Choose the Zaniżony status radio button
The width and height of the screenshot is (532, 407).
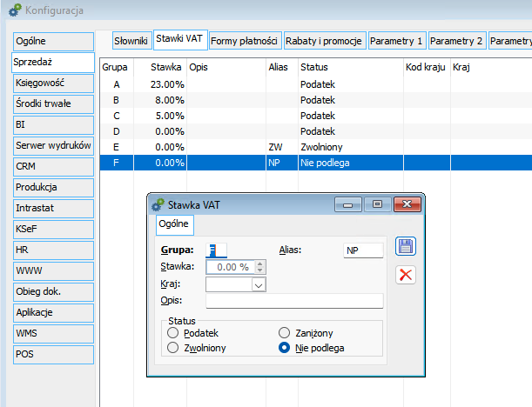point(284,333)
